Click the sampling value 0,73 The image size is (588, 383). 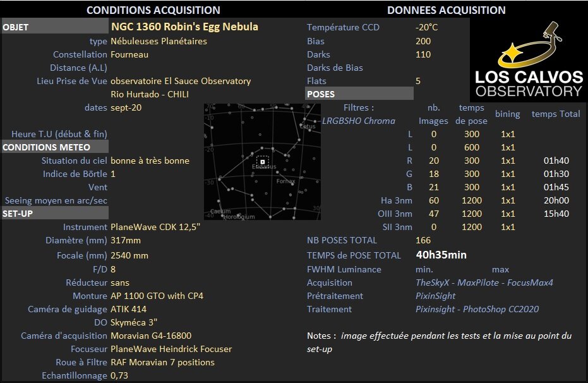[119, 375]
